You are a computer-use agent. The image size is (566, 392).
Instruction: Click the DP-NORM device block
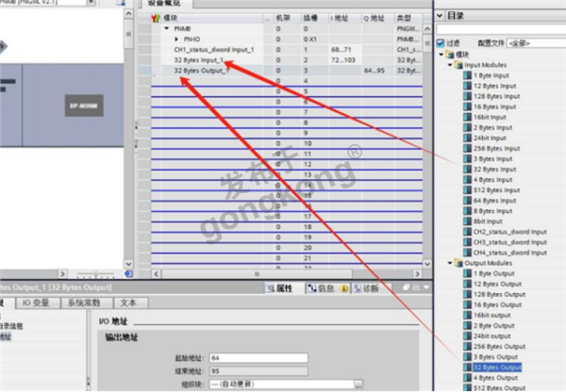[84, 106]
